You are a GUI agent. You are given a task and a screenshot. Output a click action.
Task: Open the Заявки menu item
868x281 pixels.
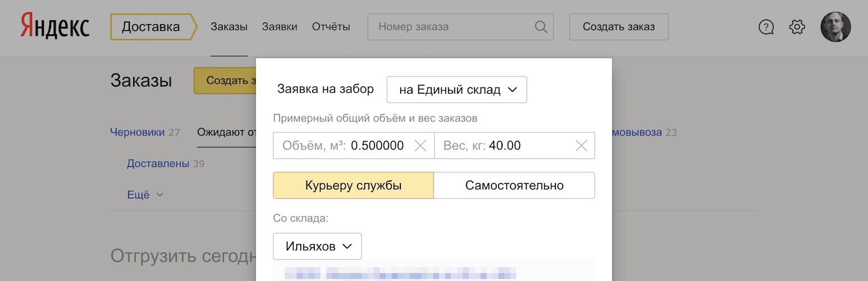click(279, 27)
